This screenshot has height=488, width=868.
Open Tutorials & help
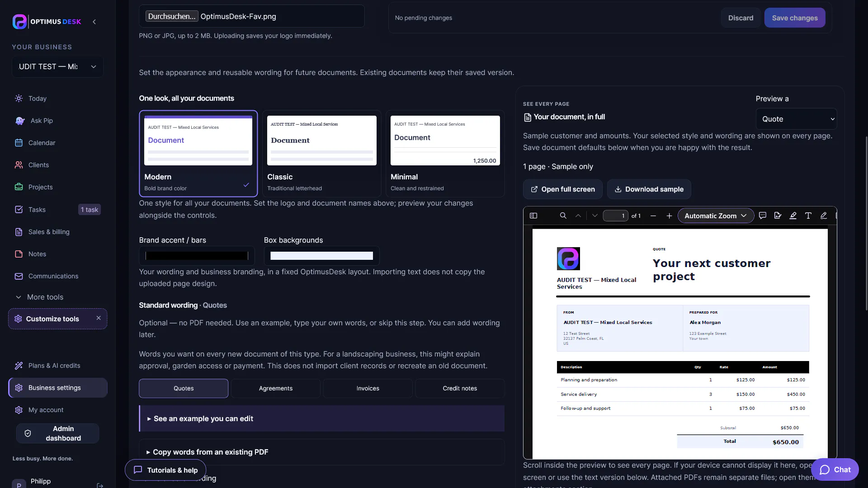coord(165,470)
